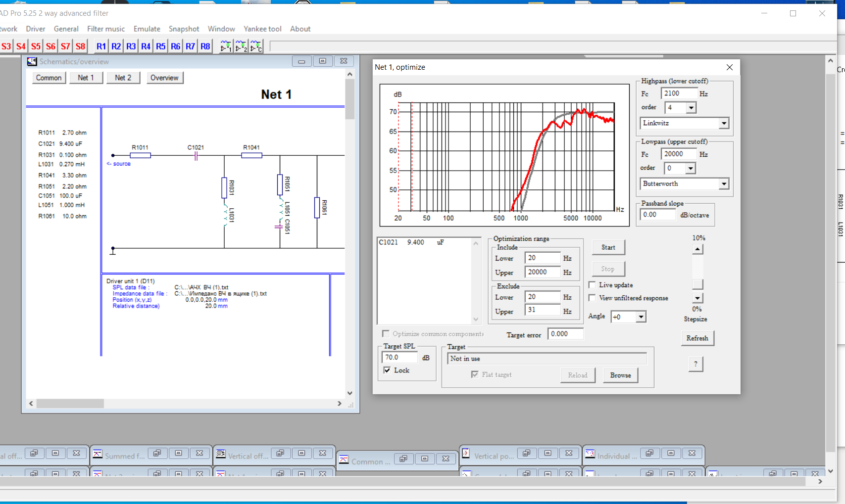
Task: Open the Angle dropdown
Action: click(x=641, y=317)
